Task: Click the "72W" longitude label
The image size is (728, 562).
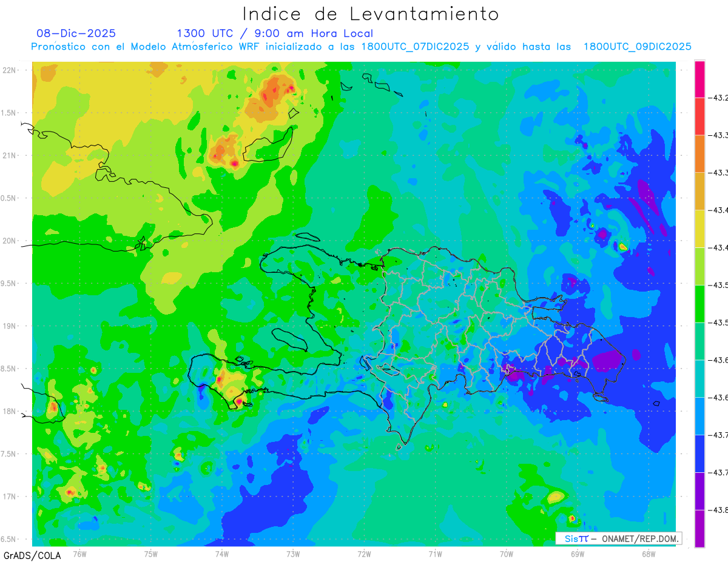Action: 364,554
